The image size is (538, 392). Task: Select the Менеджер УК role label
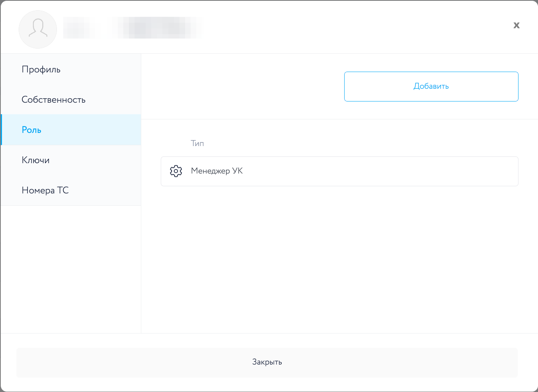click(x=217, y=171)
